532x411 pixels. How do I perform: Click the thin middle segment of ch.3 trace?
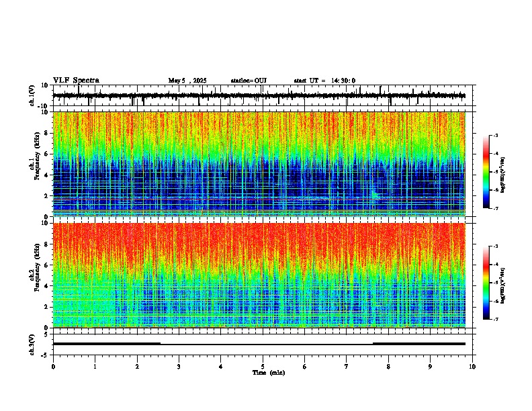[x=267, y=345]
